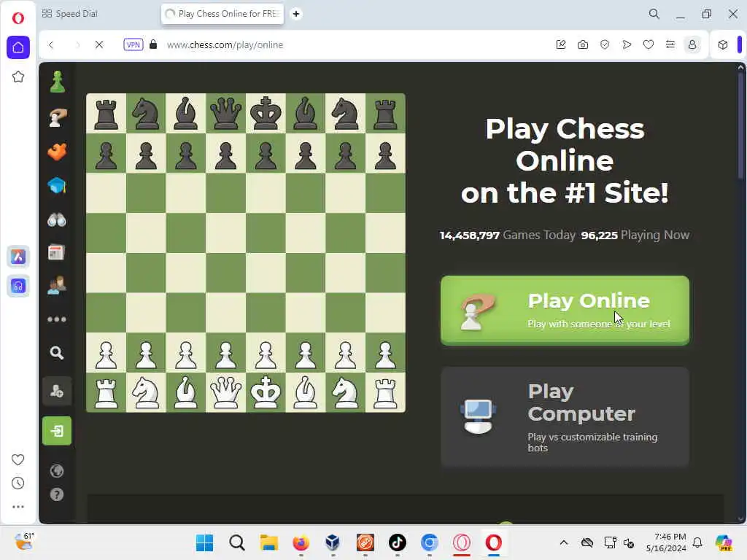Click the white king on the board
This screenshot has height=560, width=747.
coord(266,392)
